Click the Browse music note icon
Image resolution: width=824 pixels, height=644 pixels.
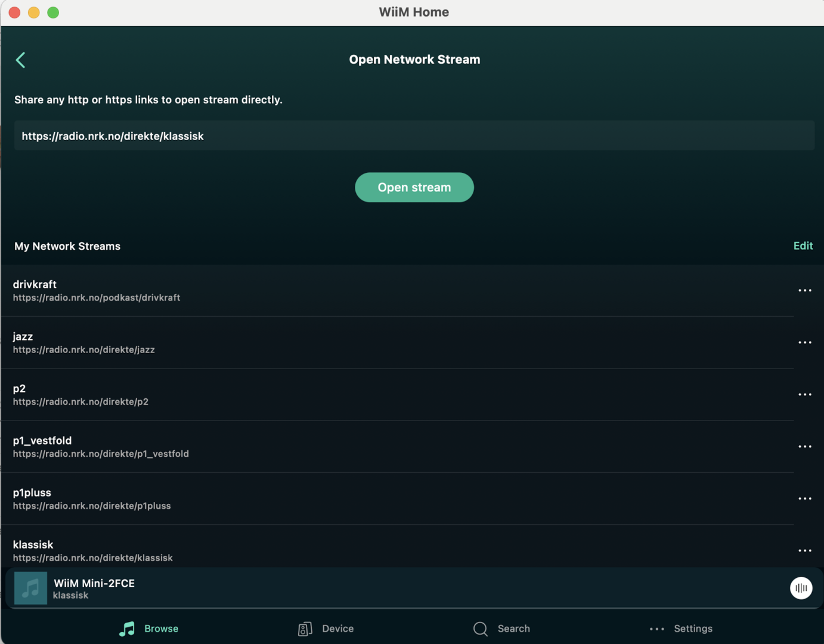click(127, 628)
